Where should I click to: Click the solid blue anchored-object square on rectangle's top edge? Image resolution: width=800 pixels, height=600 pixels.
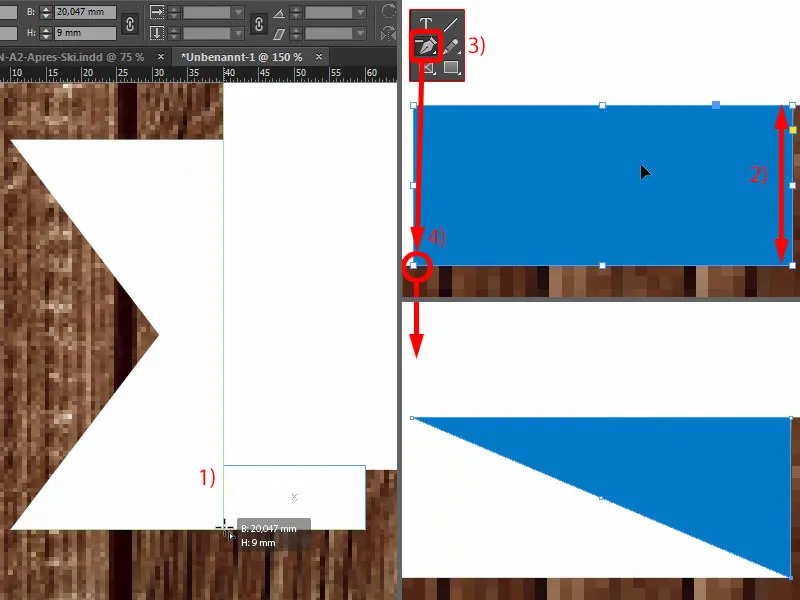(716, 105)
